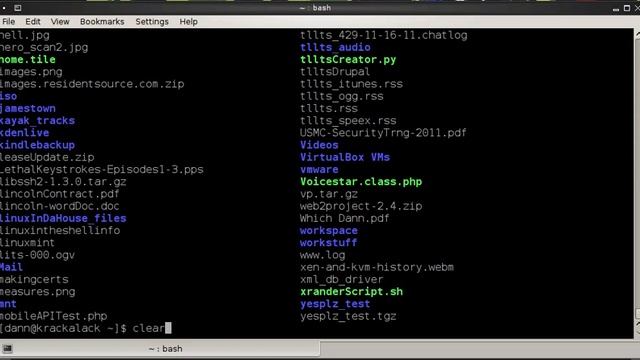Click the tllts_audio directory name

pos(336,47)
